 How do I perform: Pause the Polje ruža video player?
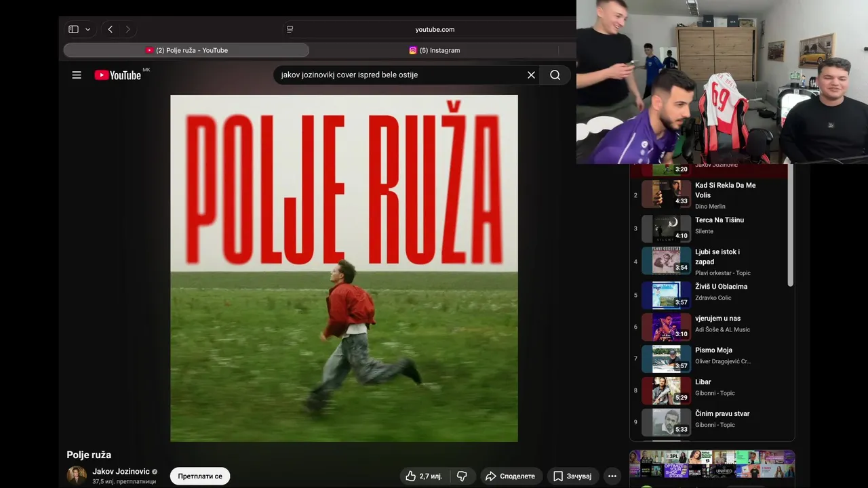tap(344, 268)
